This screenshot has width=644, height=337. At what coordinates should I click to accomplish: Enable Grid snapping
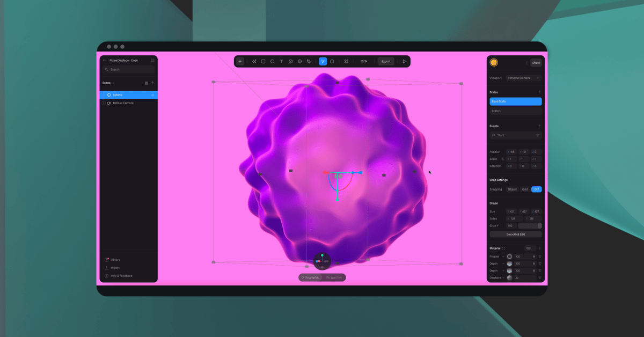click(524, 189)
